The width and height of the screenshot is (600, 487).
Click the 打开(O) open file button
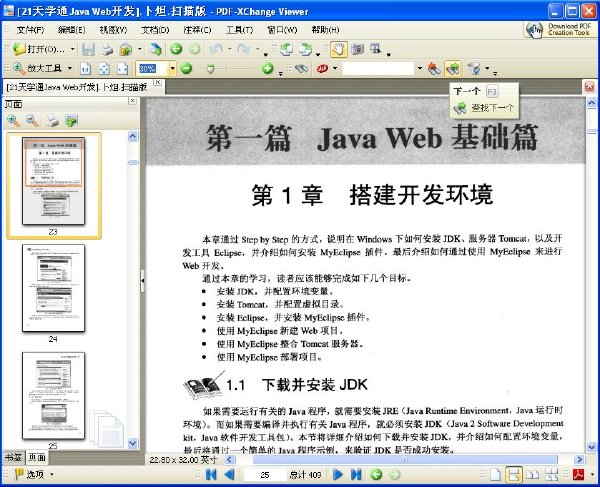click(39, 49)
